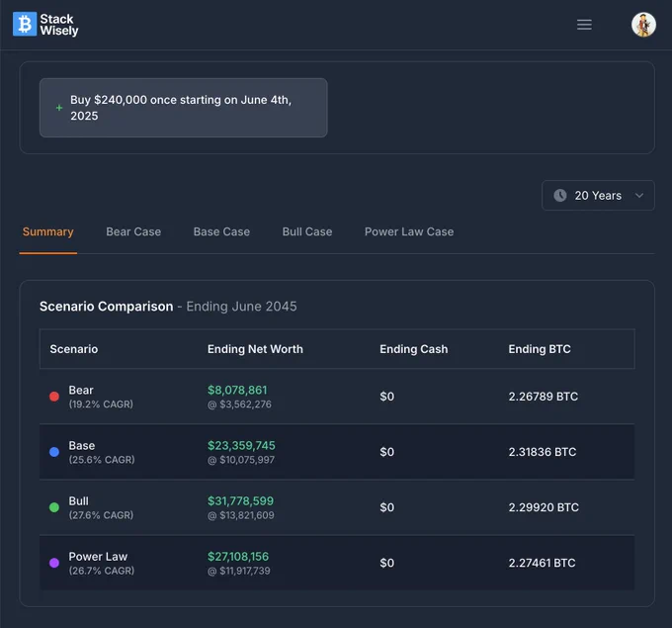
Task: Click the 2.26789 BTC value
Action: tap(543, 397)
